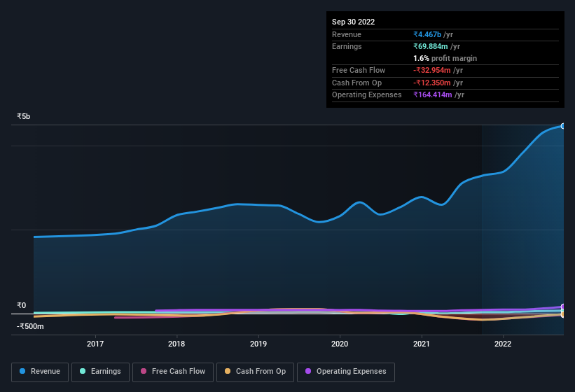
Task: Click the ₹69.884m earnings value
Action: pos(431,46)
